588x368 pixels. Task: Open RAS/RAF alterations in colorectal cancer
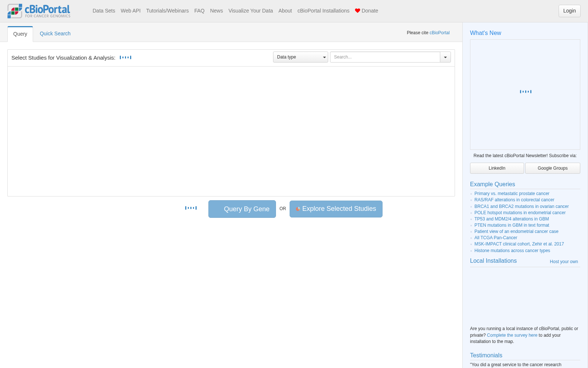click(x=514, y=200)
